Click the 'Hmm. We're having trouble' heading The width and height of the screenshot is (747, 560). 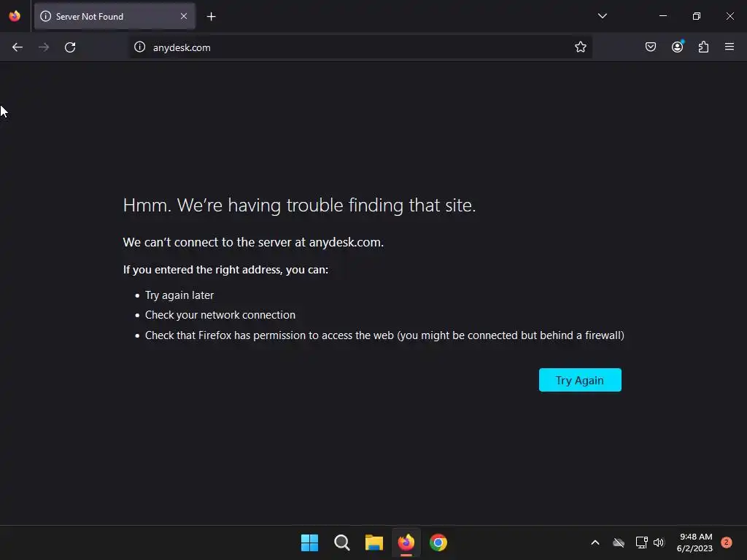(299, 205)
